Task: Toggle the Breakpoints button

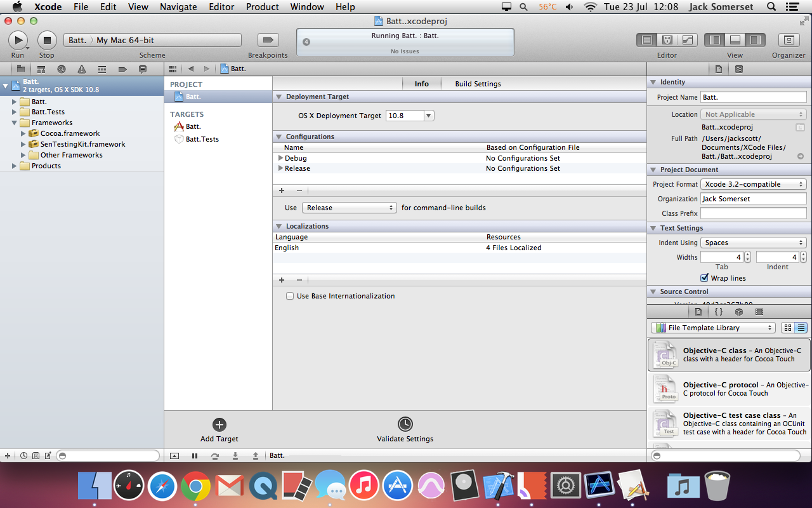Action: [x=268, y=40]
